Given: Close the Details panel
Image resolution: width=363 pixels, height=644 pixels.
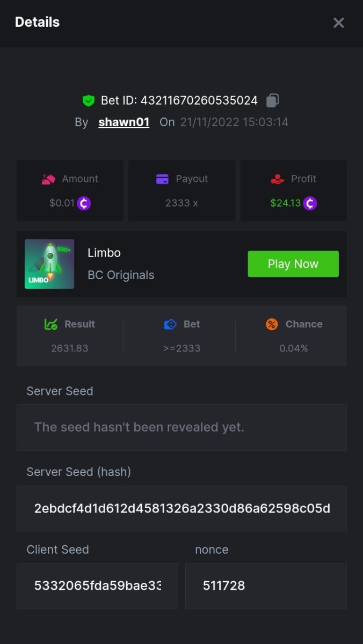Looking at the screenshot, I should pos(338,23).
